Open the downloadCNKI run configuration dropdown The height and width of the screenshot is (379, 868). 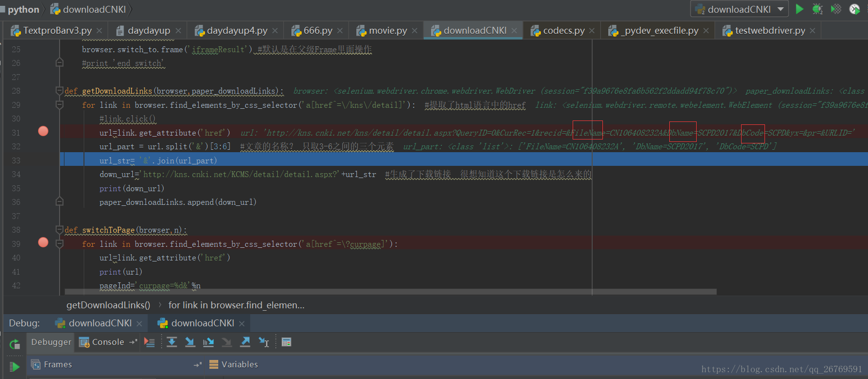(739, 9)
